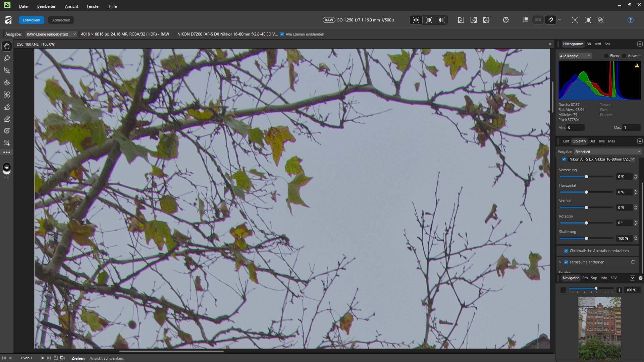Open the blue help question icon

point(630,20)
